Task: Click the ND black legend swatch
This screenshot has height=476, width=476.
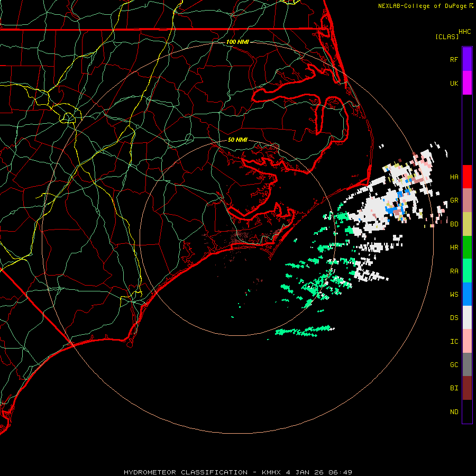Action: pos(467,411)
